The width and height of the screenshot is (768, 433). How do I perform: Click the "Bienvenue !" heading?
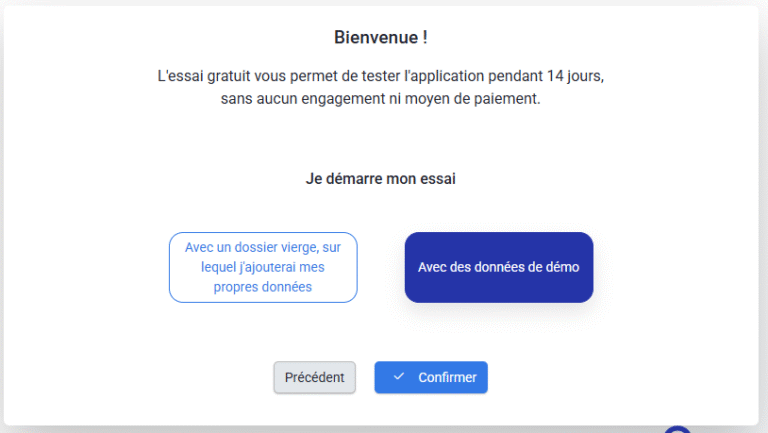click(x=381, y=37)
